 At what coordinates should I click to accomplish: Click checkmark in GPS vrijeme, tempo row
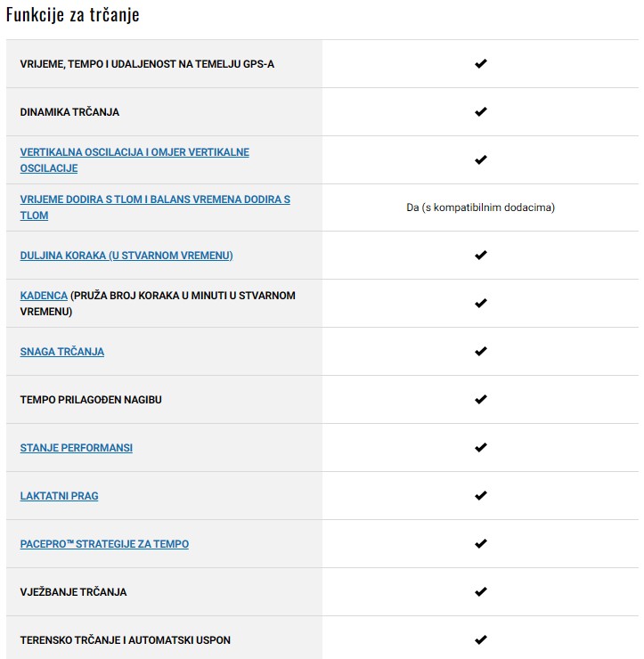pyautogui.click(x=481, y=64)
